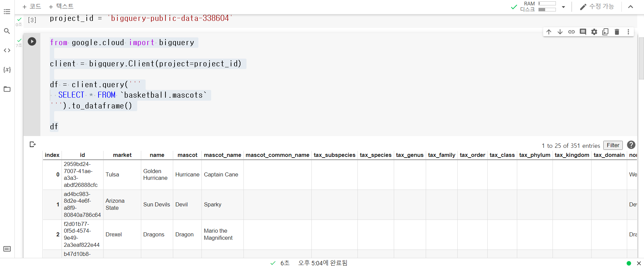Close the status bar with X
Image resolution: width=644 pixels, height=266 pixels.
pos(639,263)
